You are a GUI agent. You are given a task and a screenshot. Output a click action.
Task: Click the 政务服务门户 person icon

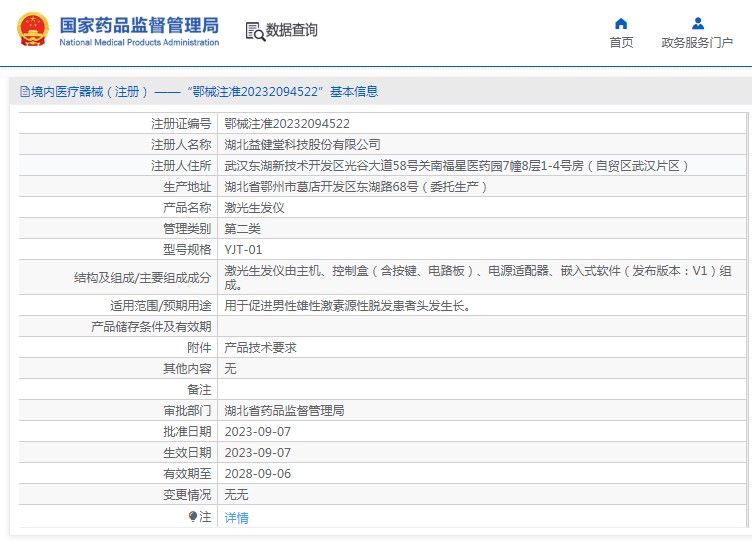[697, 23]
